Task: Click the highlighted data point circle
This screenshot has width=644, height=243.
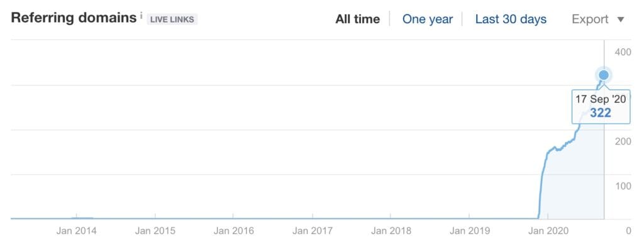Action: point(604,75)
